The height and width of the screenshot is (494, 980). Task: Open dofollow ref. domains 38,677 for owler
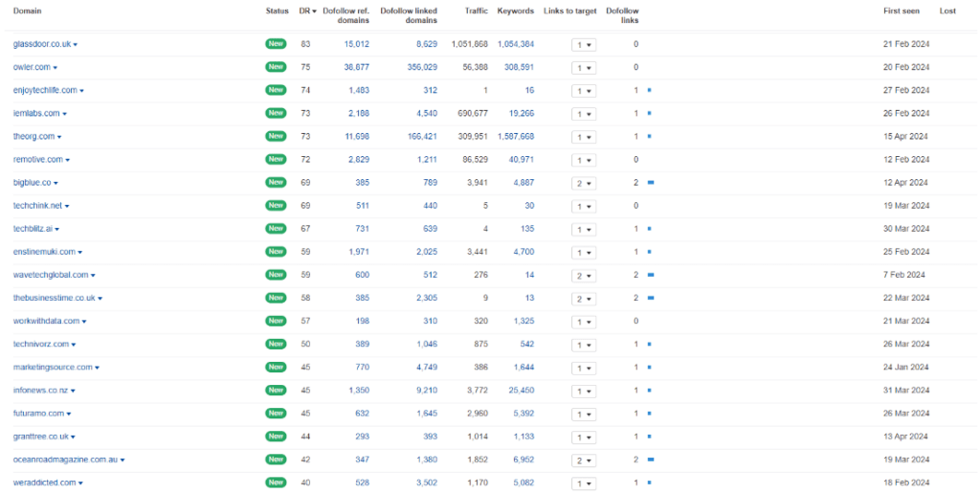[356, 68]
